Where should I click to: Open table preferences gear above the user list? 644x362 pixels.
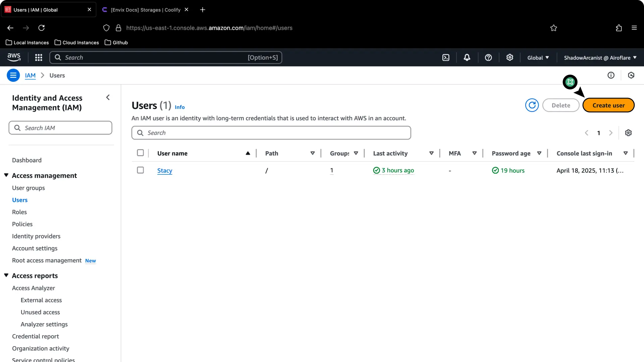(628, 132)
